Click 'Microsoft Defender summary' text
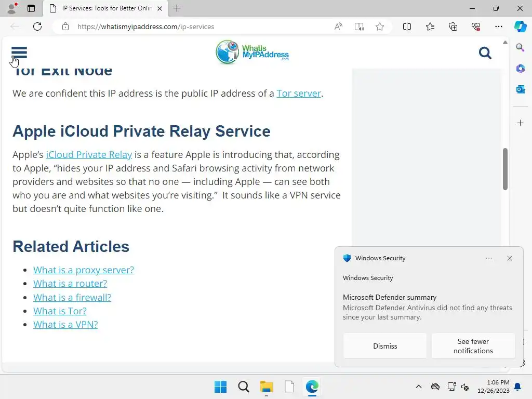Screen dimensions: 532x399 tap(390, 297)
